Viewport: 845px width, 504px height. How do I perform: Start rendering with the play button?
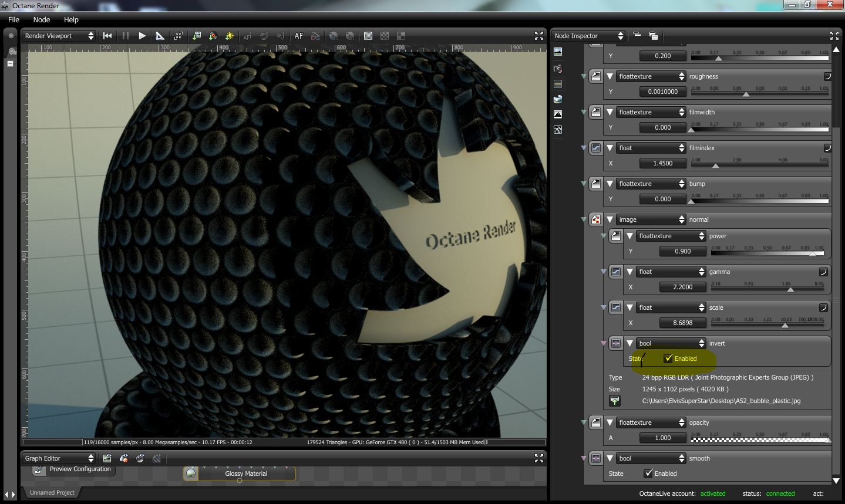142,36
